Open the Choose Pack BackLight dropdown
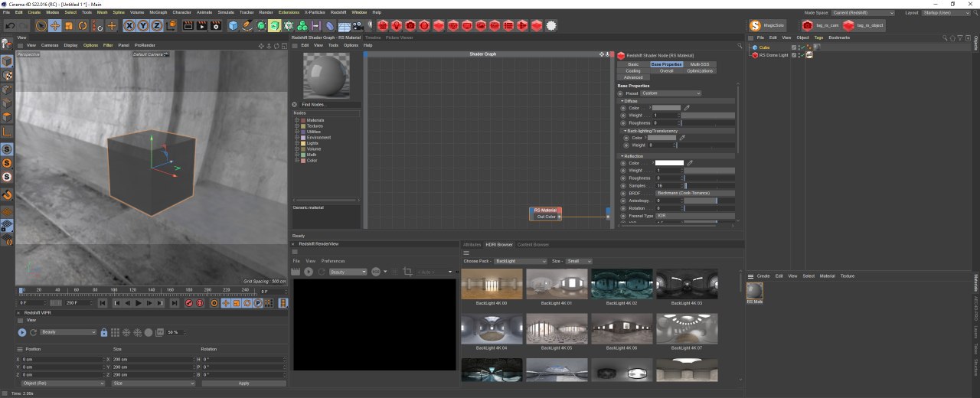980x398 pixels. pyautogui.click(x=520, y=261)
